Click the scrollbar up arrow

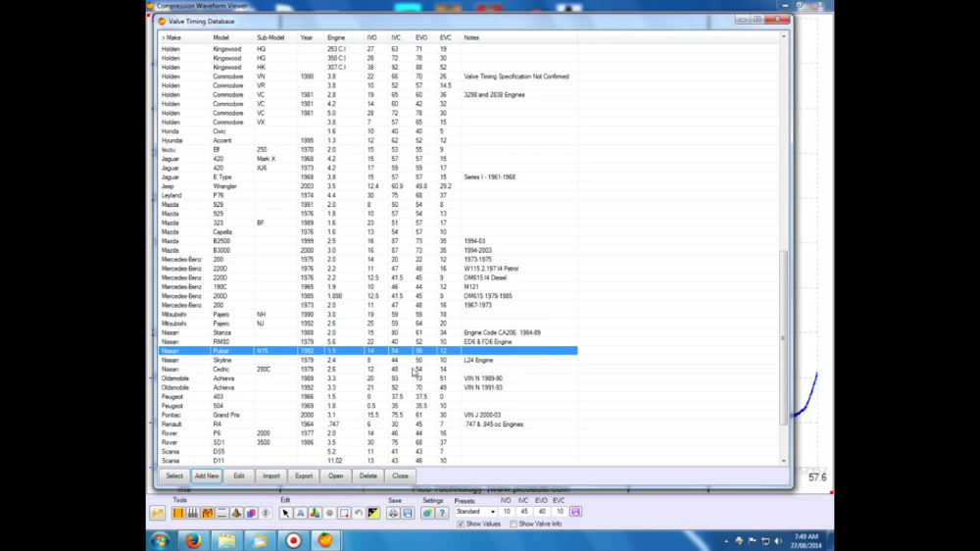point(784,37)
